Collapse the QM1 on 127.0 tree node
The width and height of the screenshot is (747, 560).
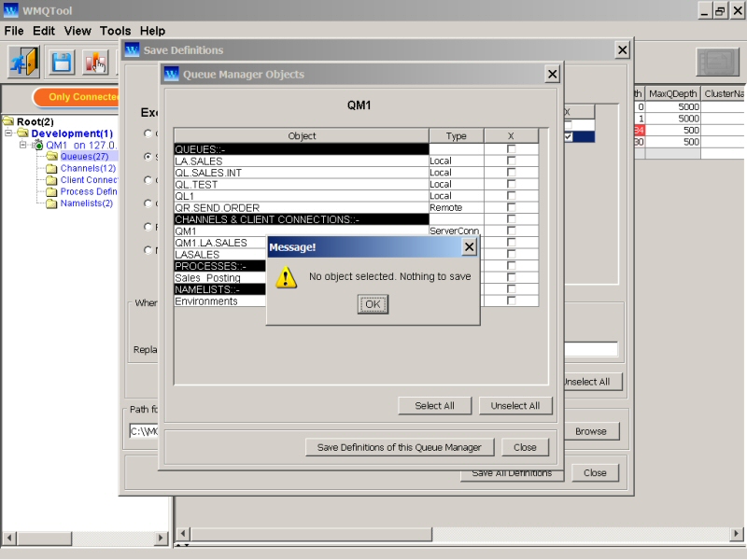point(22,145)
